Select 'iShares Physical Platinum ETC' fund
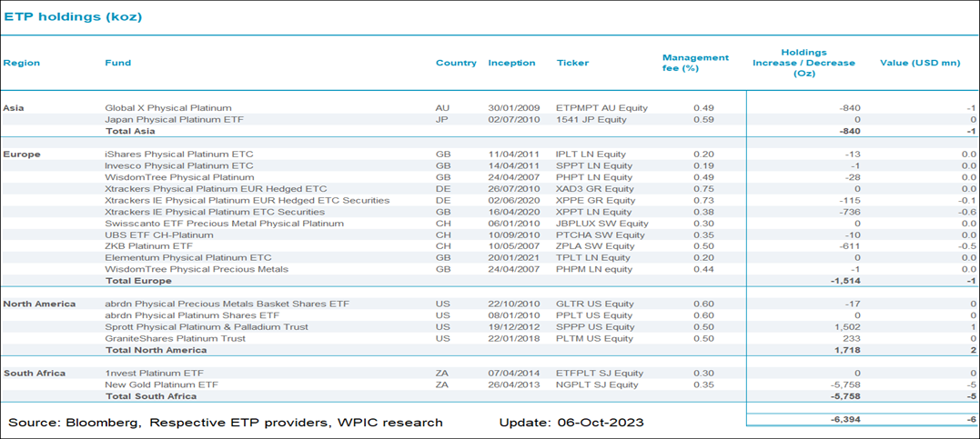The height and width of the screenshot is (439, 980). click(x=178, y=155)
